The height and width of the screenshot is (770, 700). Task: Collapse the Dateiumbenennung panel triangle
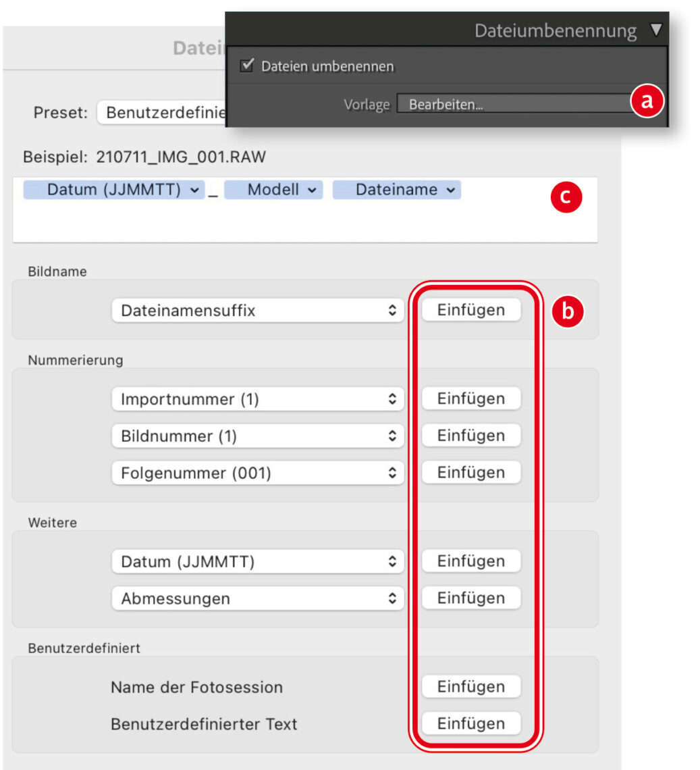point(655,30)
